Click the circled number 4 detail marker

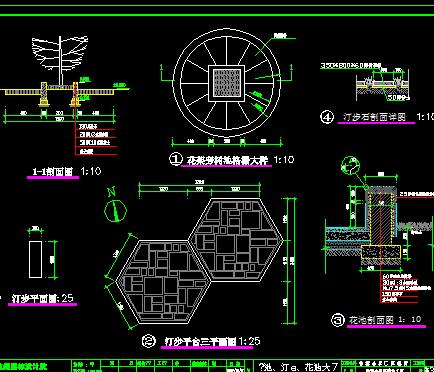pyautogui.click(x=327, y=117)
